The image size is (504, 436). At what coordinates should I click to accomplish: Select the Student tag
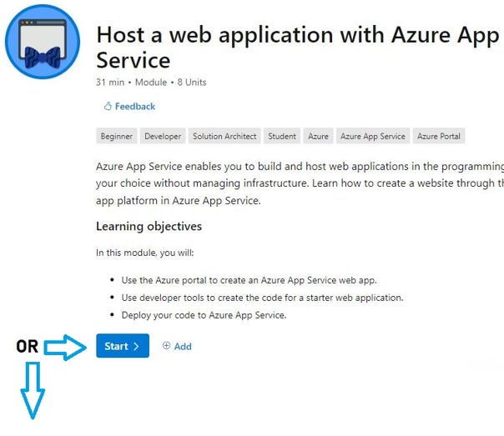coord(282,136)
